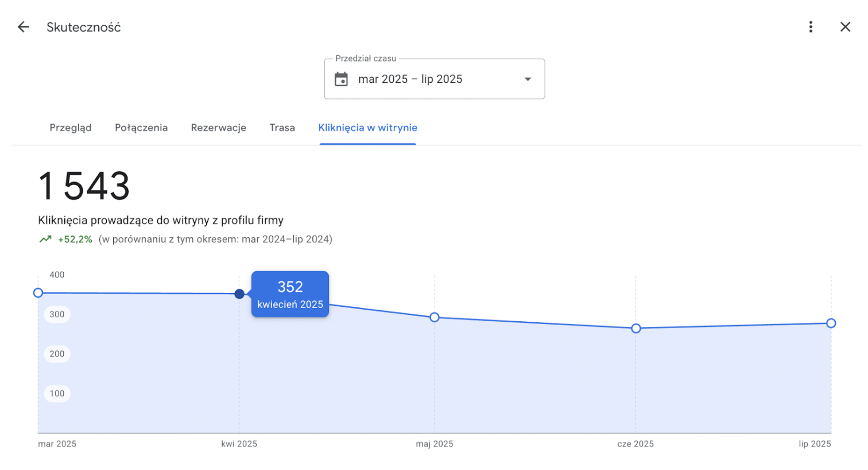
Task: Click the 1 543 total clicks number
Action: point(84,187)
